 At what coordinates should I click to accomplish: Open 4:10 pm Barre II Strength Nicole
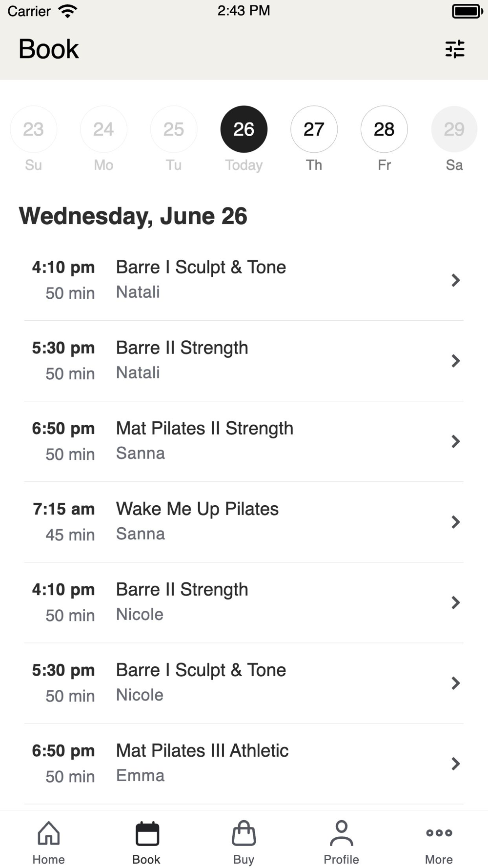[x=244, y=602]
